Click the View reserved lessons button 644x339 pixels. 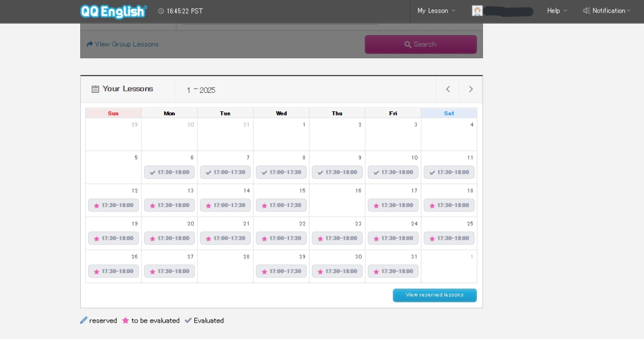434,295
